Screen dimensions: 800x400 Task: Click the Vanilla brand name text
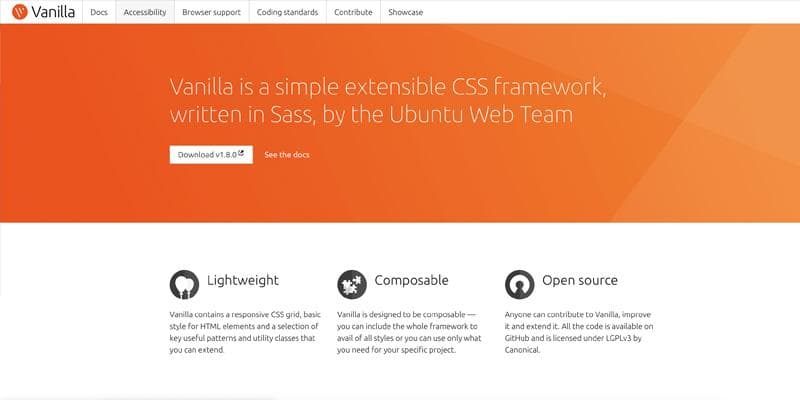(53, 12)
